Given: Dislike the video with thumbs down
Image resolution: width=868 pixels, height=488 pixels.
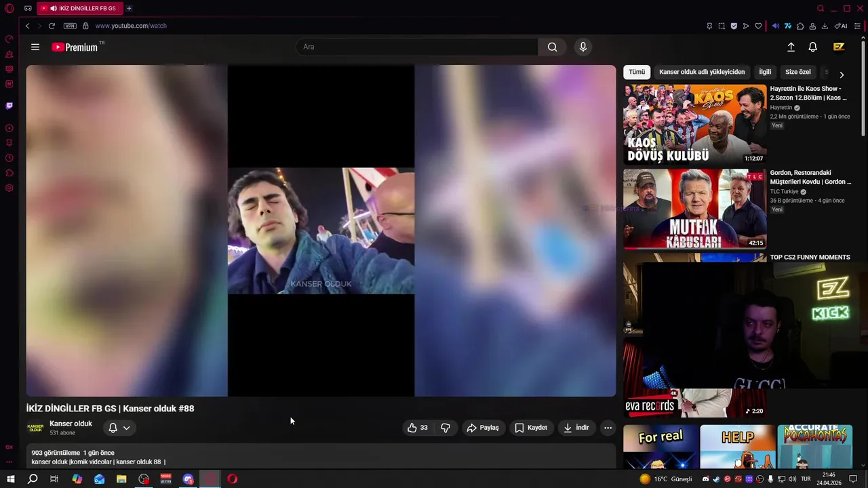Looking at the screenshot, I should (x=446, y=428).
